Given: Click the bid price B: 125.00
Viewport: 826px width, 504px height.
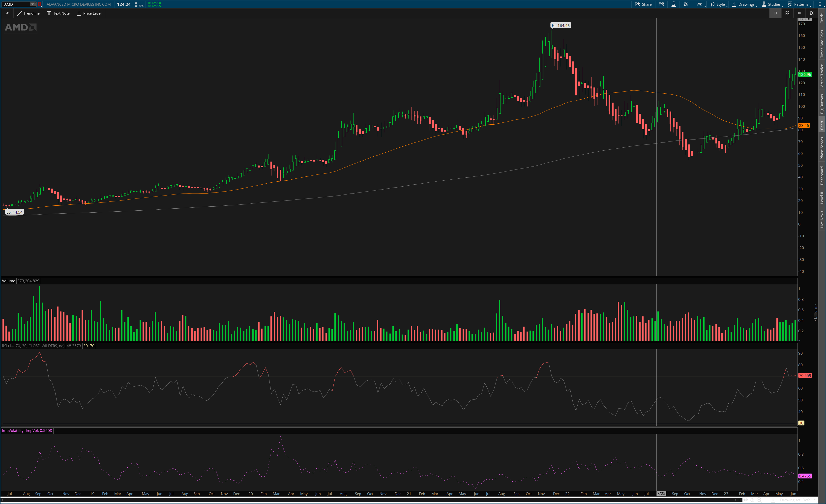Looking at the screenshot, I should (x=154, y=3).
